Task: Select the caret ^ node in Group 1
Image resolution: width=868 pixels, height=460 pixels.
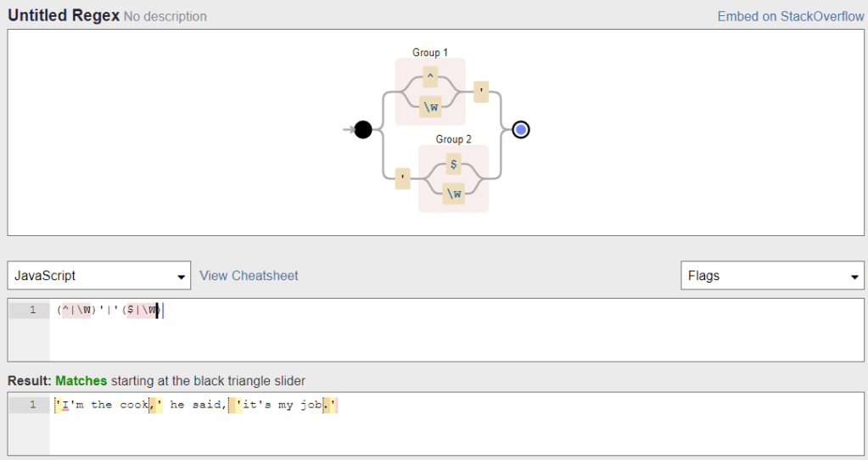Action: coord(430,78)
